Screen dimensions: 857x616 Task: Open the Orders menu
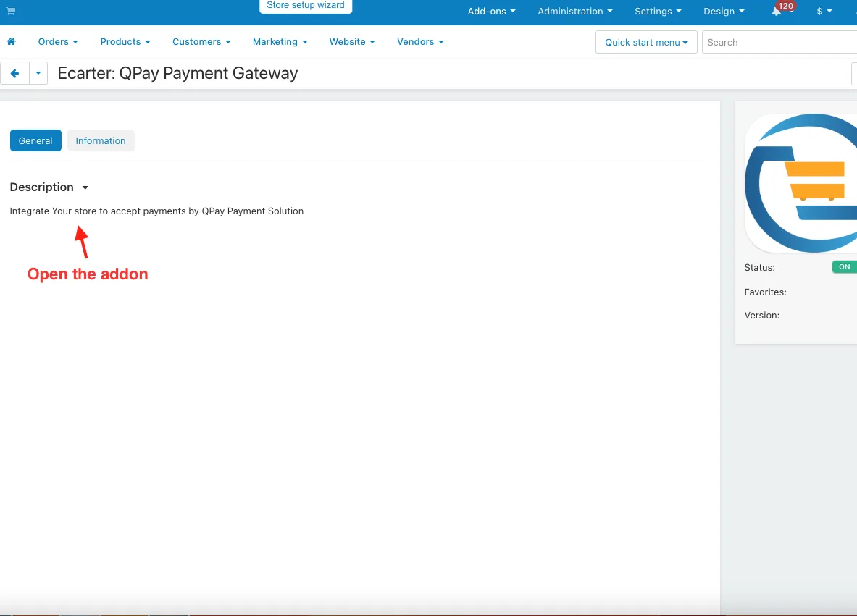click(x=58, y=41)
